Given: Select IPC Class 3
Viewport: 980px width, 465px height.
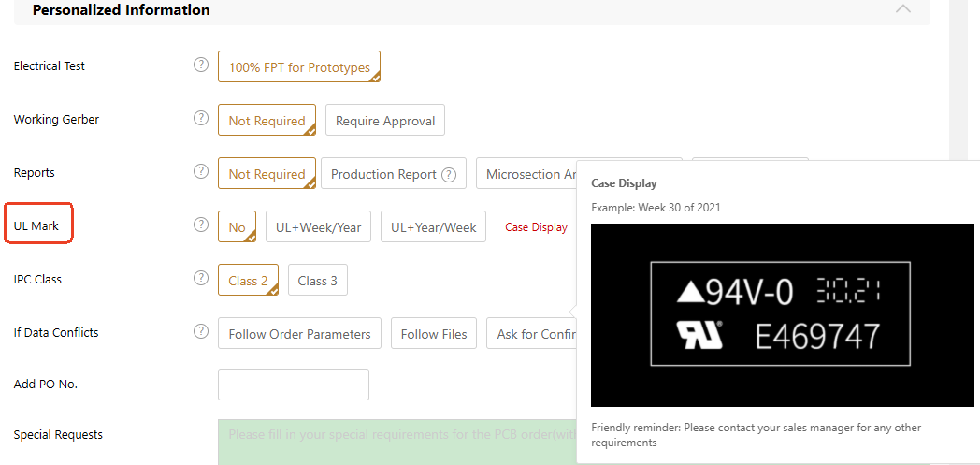Looking at the screenshot, I should click(318, 281).
